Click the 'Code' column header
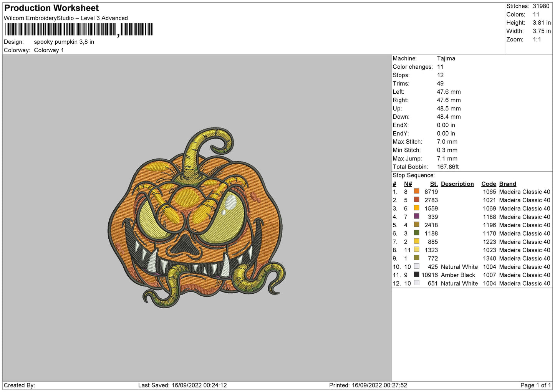Viewport: 555px width, 392px height. click(x=489, y=184)
